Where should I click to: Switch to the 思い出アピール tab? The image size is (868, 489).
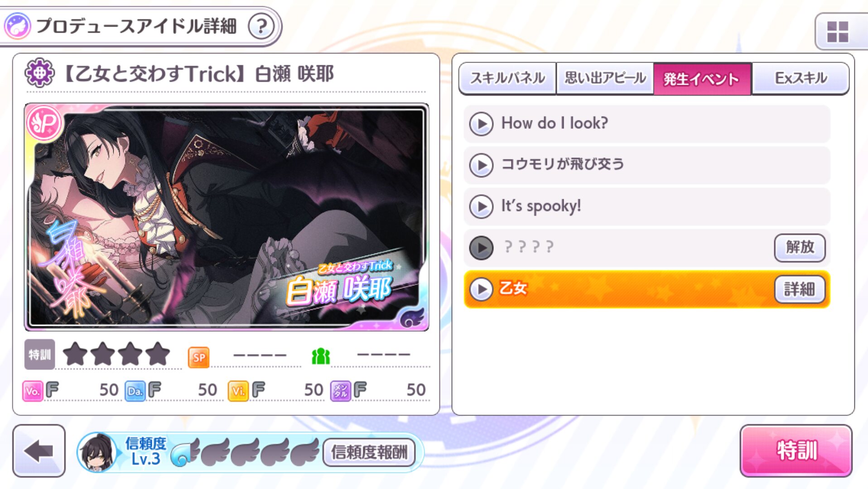[605, 78]
